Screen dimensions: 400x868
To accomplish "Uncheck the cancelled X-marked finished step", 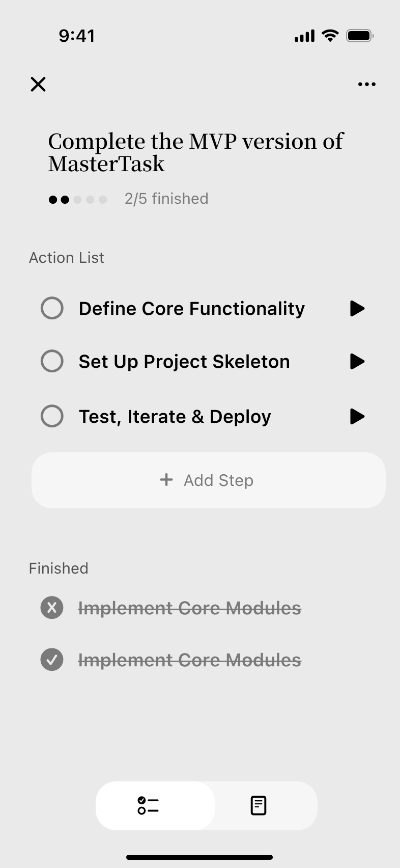I will pos(52,608).
